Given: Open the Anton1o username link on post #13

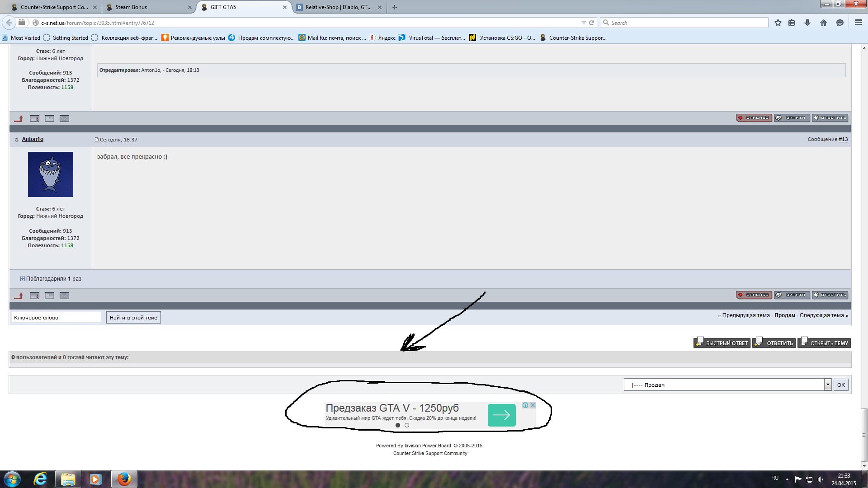Looking at the screenshot, I should click(33, 139).
